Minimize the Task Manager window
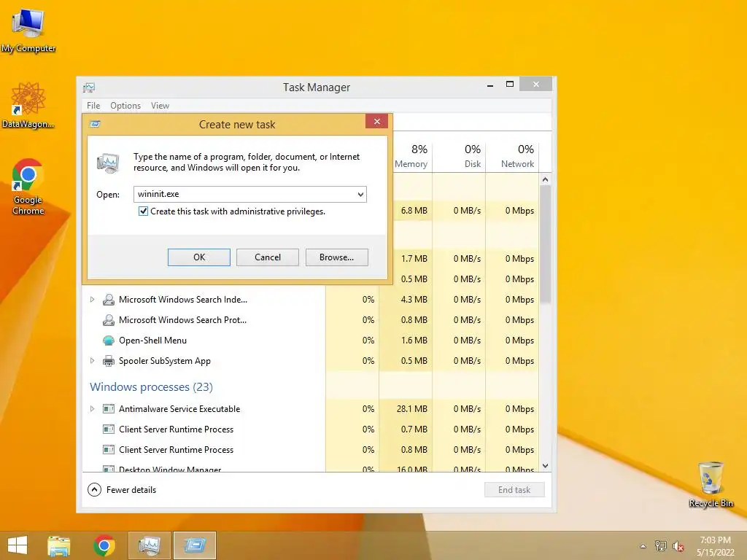The width and height of the screenshot is (747, 560). (x=489, y=85)
